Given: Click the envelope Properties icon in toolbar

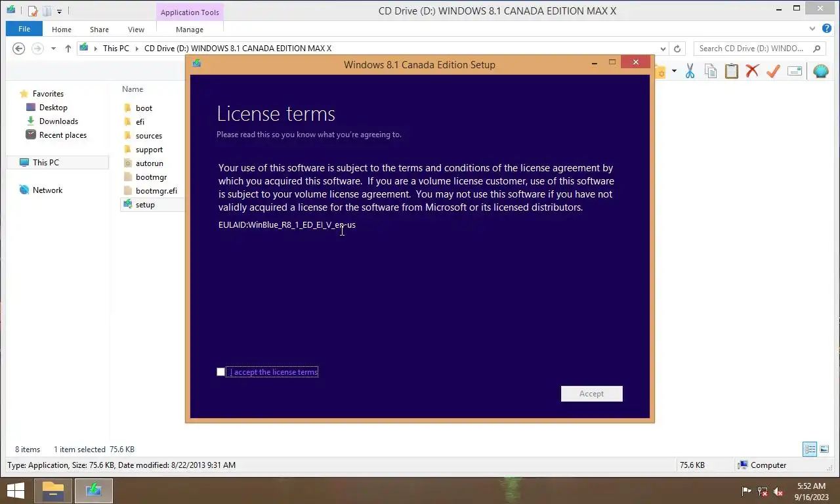Looking at the screenshot, I should click(795, 72).
